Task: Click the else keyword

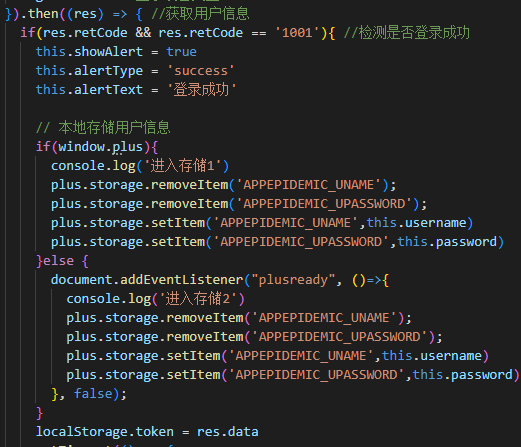Action: tap(58, 261)
